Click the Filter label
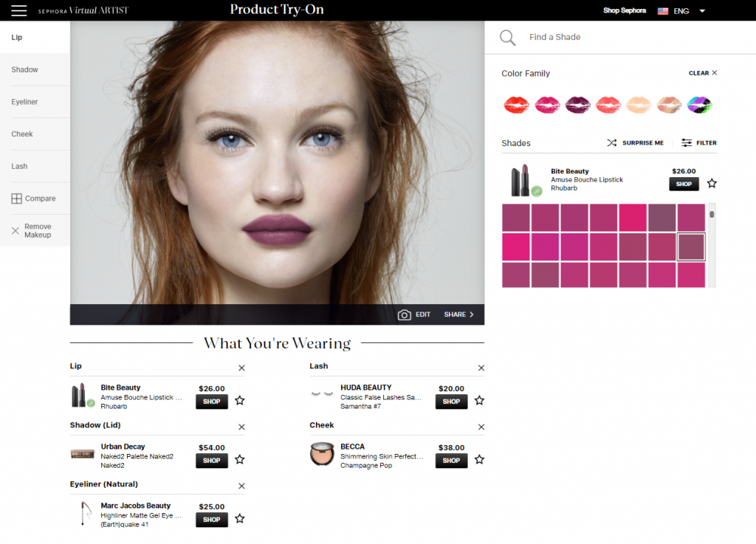This screenshot has height=544, width=756. [x=707, y=142]
